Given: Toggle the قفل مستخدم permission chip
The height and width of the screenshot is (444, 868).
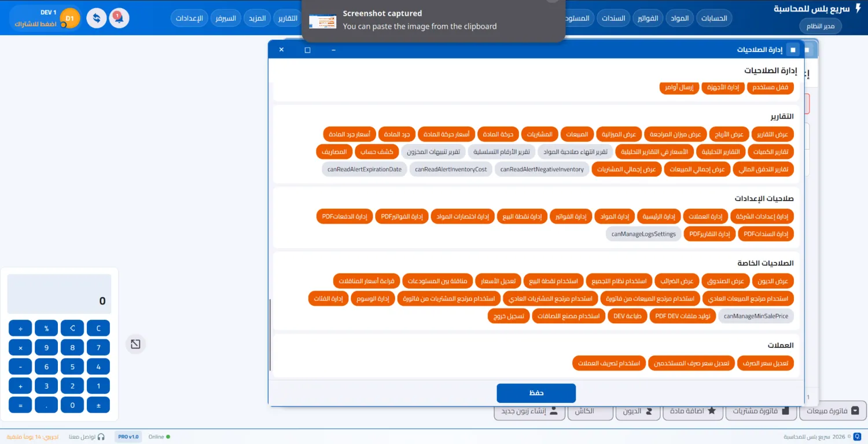Looking at the screenshot, I should (x=771, y=87).
